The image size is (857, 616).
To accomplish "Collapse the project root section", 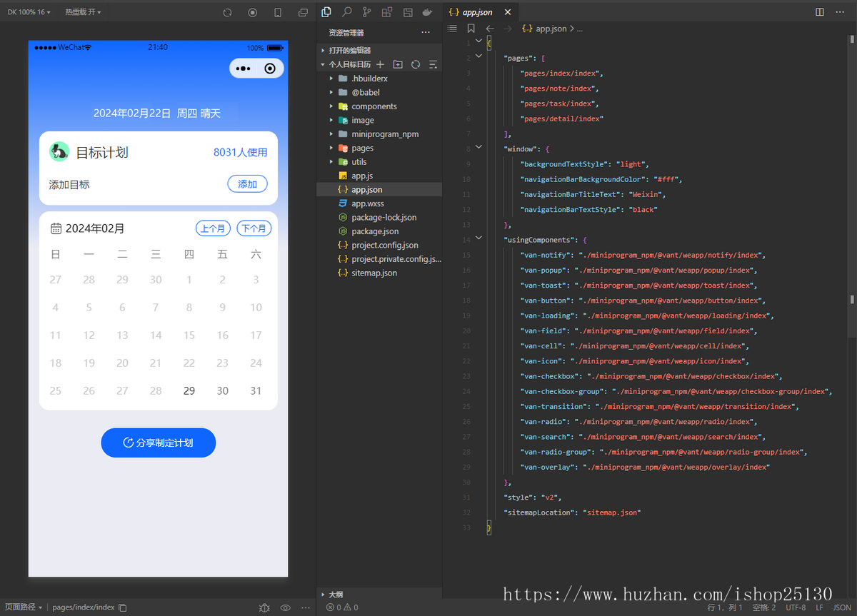I will (x=346, y=64).
